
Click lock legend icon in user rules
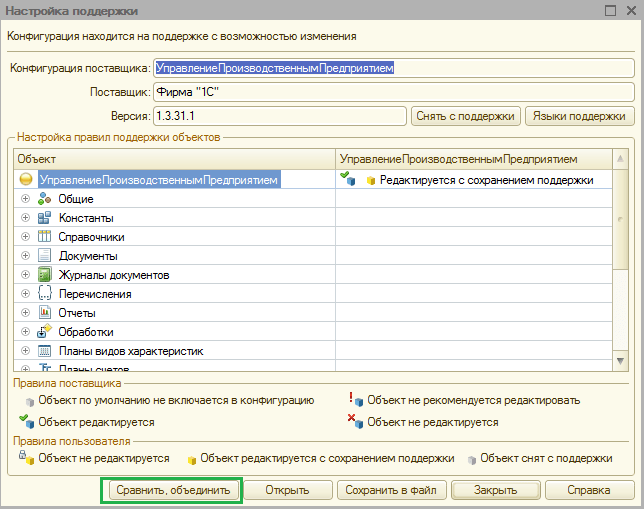coord(26,457)
